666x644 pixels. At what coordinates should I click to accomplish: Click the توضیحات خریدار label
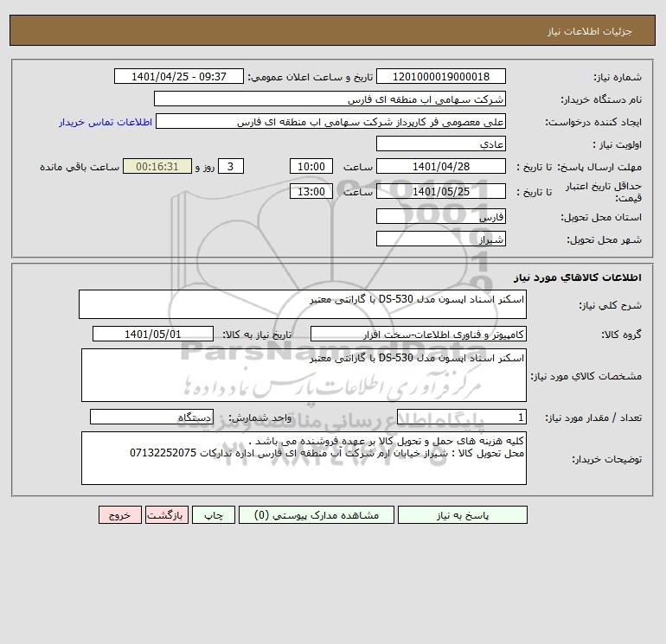point(606,459)
